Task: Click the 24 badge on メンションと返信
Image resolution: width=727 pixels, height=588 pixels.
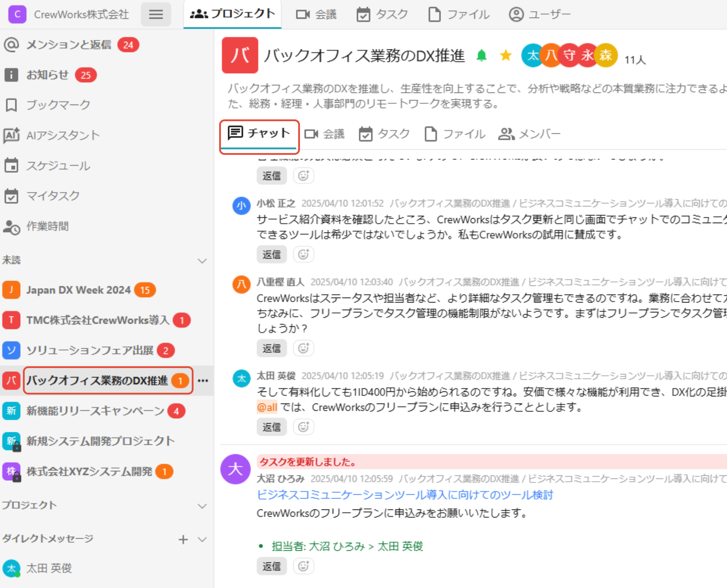Action: pyautogui.click(x=128, y=45)
